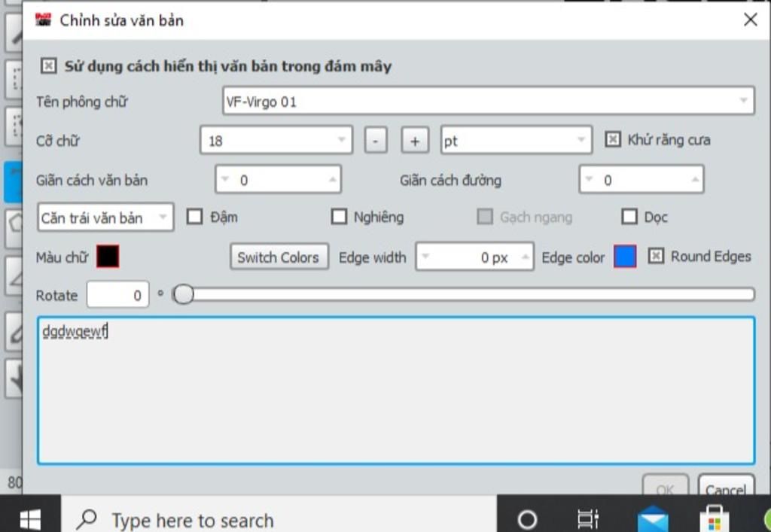Click the Switch Colors button

(279, 257)
